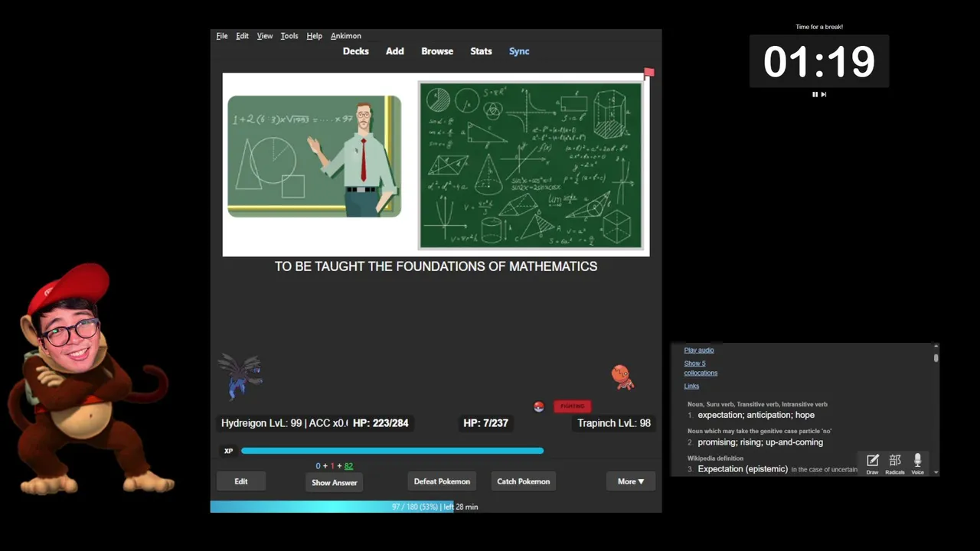Click the dictionary scrollbar down arrow

[936, 473]
